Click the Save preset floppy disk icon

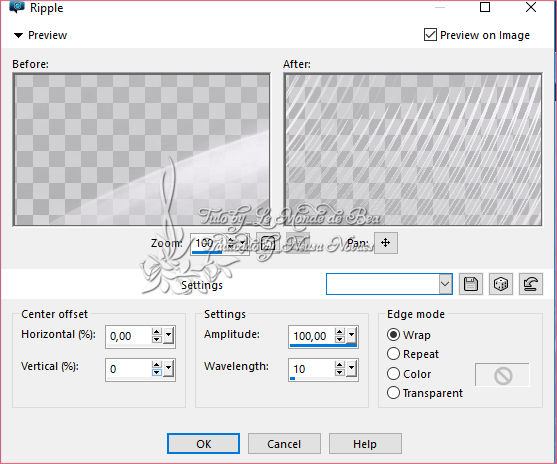pyautogui.click(x=471, y=284)
